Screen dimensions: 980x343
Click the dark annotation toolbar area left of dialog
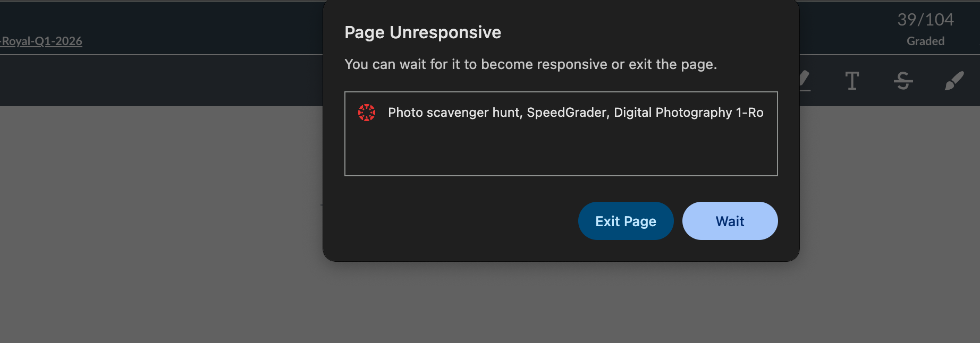(159, 81)
